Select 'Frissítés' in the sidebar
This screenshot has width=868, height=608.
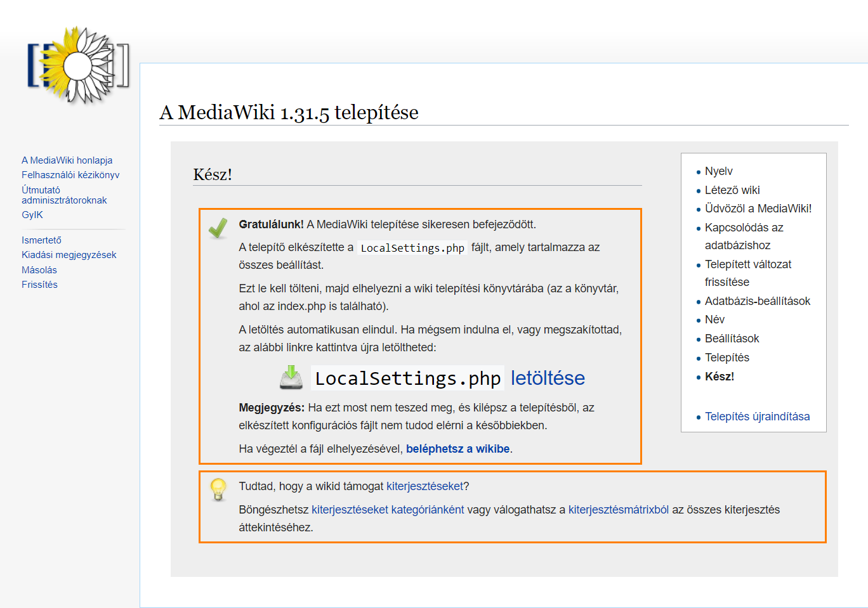tap(39, 285)
